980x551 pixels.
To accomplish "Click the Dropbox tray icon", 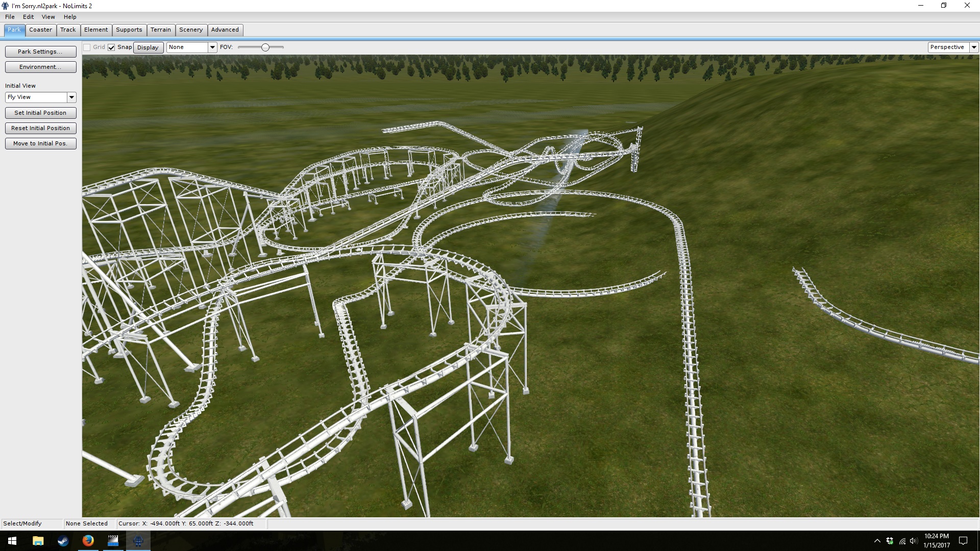I will point(890,541).
